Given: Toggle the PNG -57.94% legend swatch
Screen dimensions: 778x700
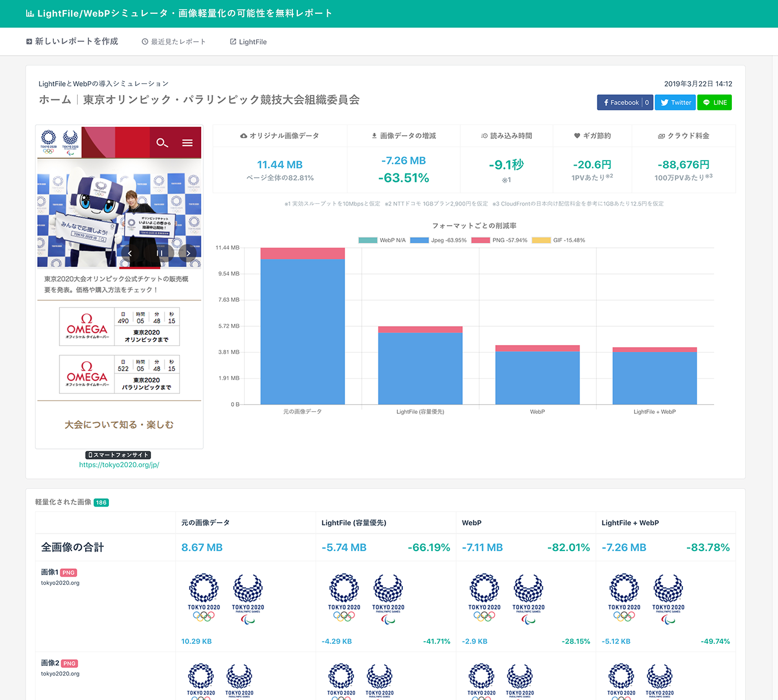Looking at the screenshot, I should pos(481,241).
